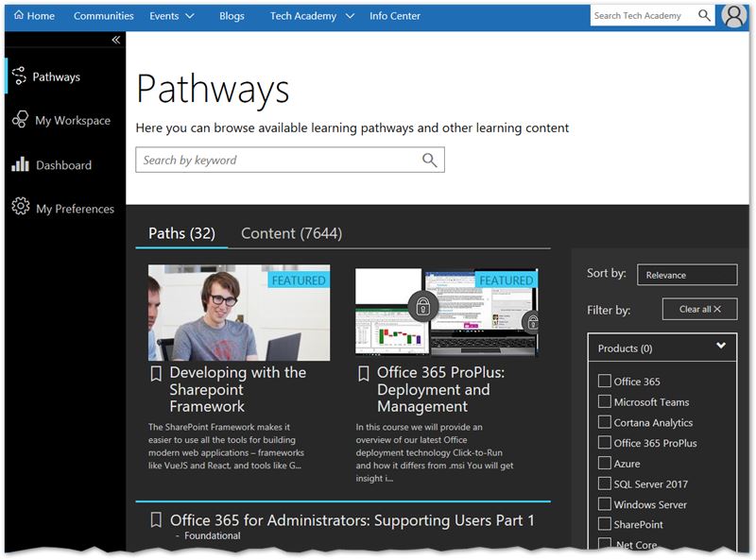Screen dimensions: 756x560
Task: Open My Preferences from the sidebar
Action: coord(76,209)
